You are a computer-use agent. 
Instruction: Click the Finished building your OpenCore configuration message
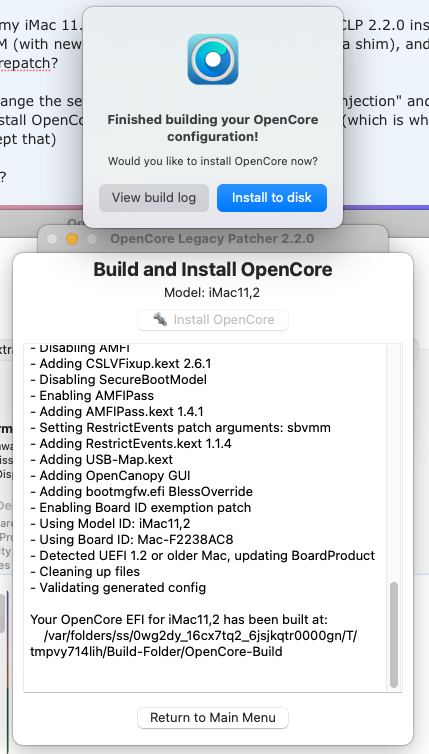pyautogui.click(x=213, y=128)
